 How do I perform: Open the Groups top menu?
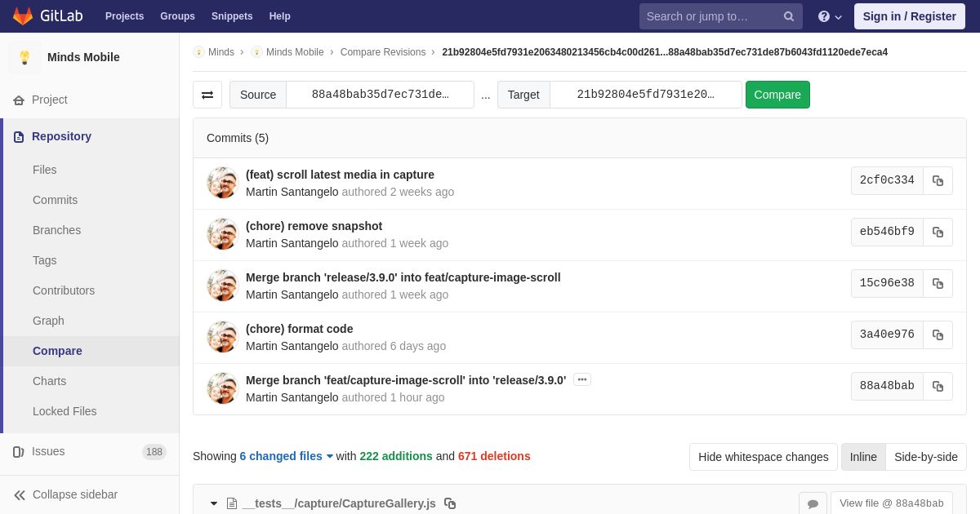click(177, 16)
